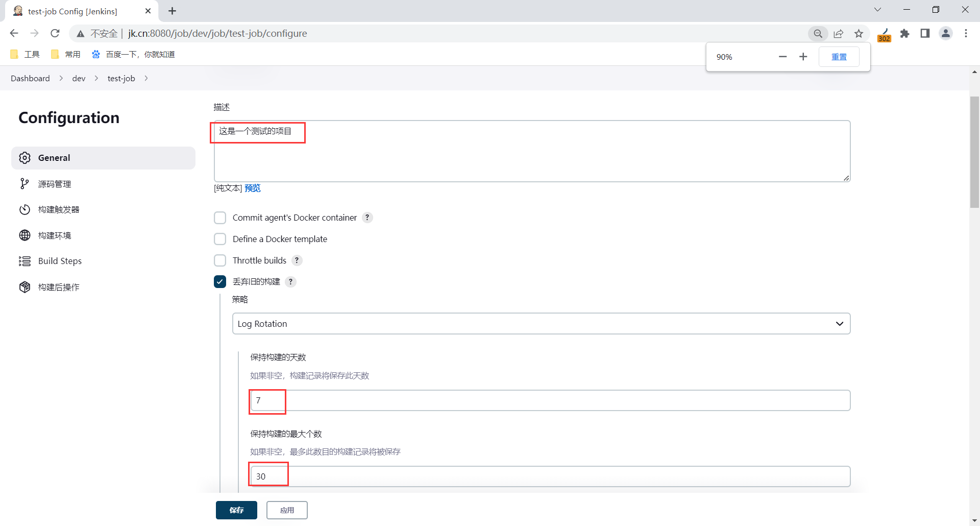Click the 构建触发器 clock icon
980x526 pixels.
24,209
